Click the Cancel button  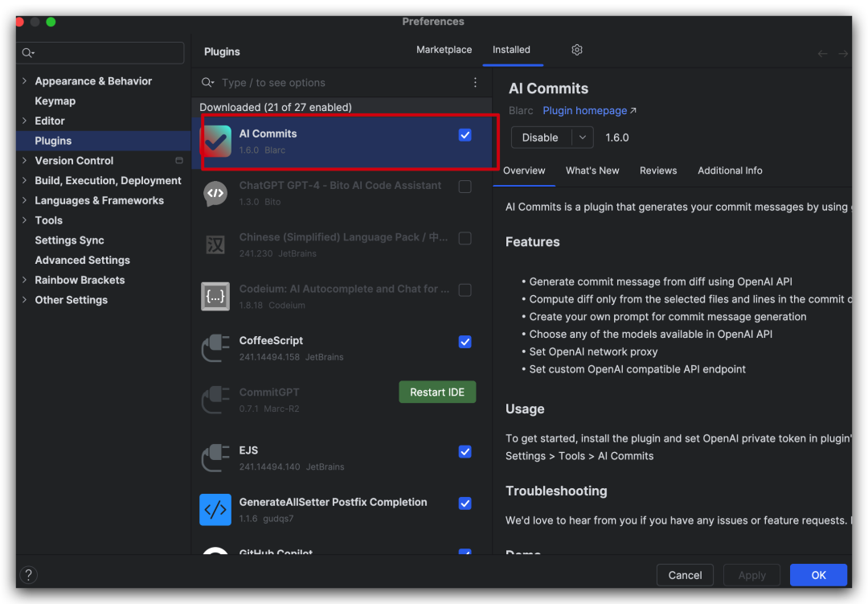(x=685, y=574)
